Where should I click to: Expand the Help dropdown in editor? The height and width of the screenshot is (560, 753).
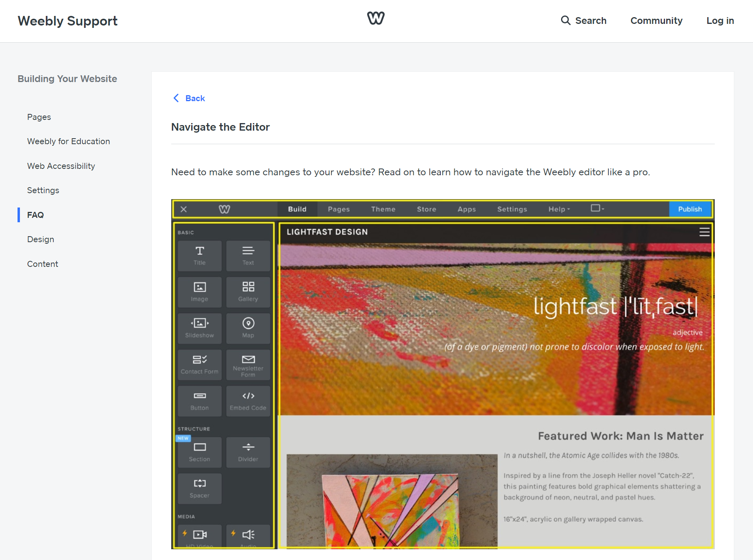pyautogui.click(x=559, y=209)
